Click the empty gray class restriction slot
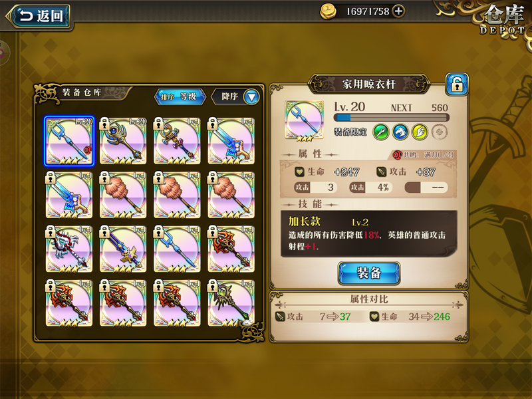Viewport: 532px width, 399px height. pos(440,132)
